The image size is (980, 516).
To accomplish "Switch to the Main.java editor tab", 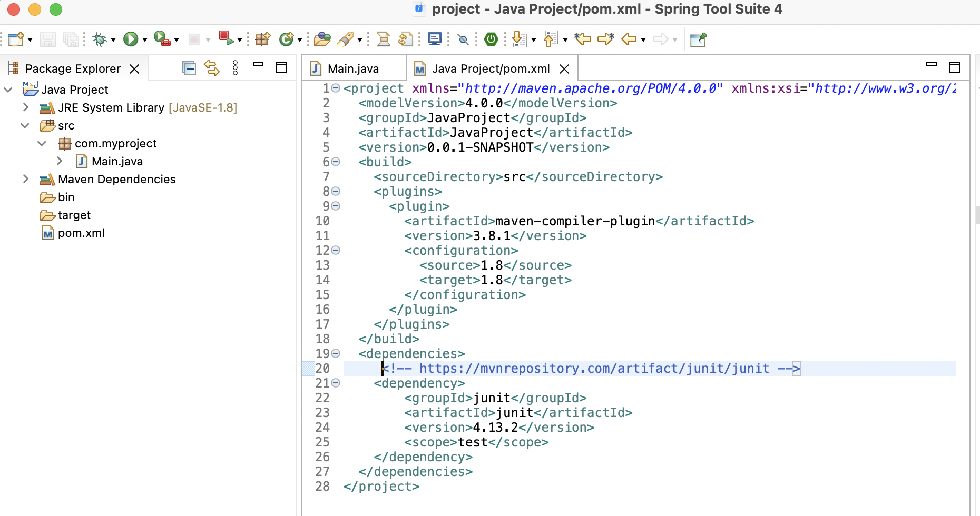I will coord(354,68).
